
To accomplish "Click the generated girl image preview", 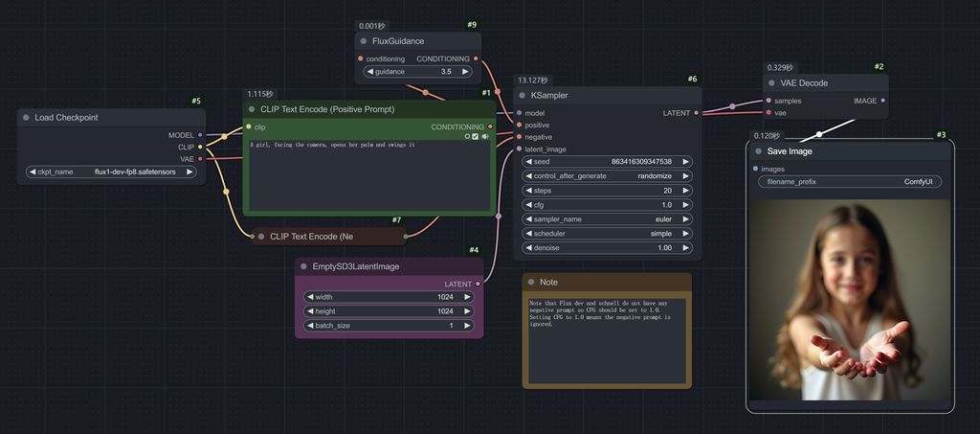I will pos(850,300).
